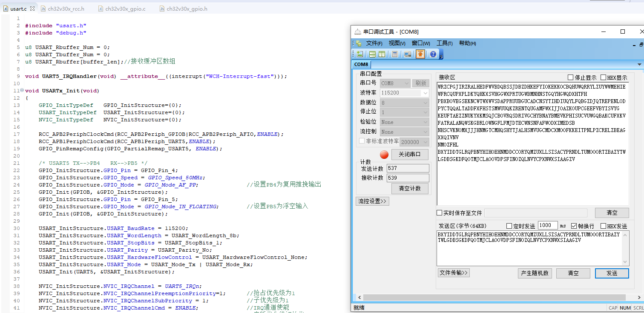This screenshot has width=644, height=313.
Task: Click the computer device toolbar icon
Action: click(408, 54)
